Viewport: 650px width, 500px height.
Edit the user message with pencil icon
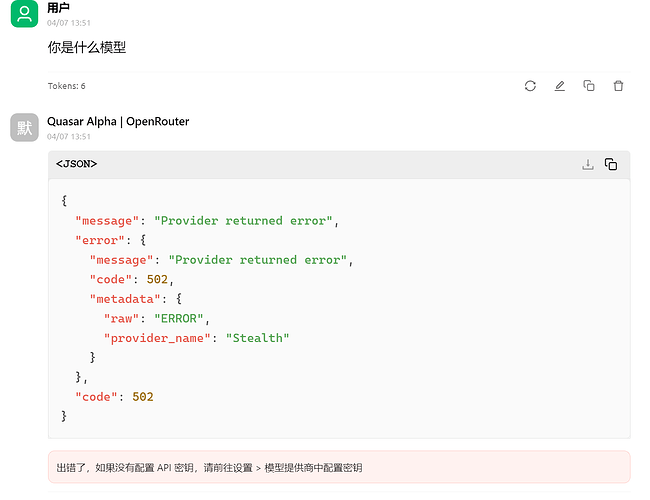[x=560, y=86]
